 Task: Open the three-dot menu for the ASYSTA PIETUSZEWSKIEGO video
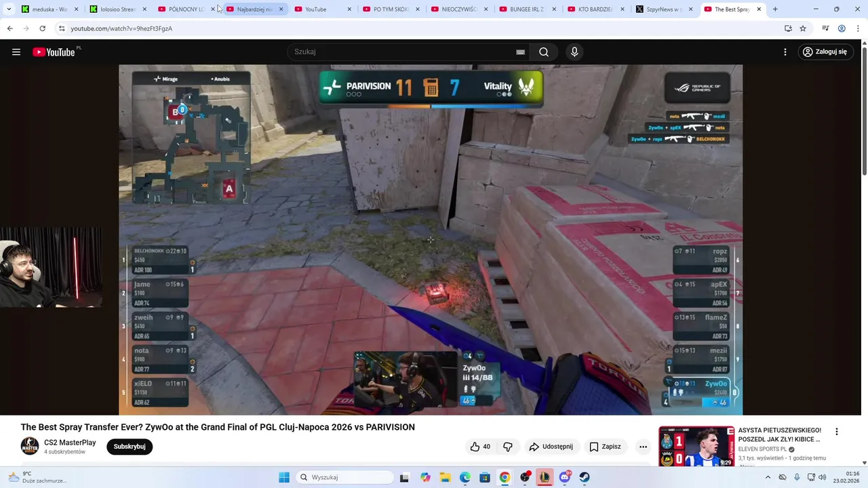tap(837, 432)
